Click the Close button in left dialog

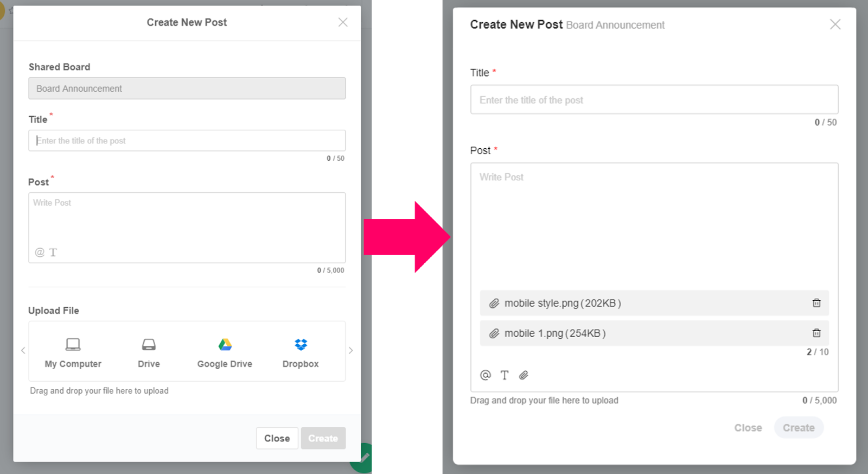coord(277,438)
